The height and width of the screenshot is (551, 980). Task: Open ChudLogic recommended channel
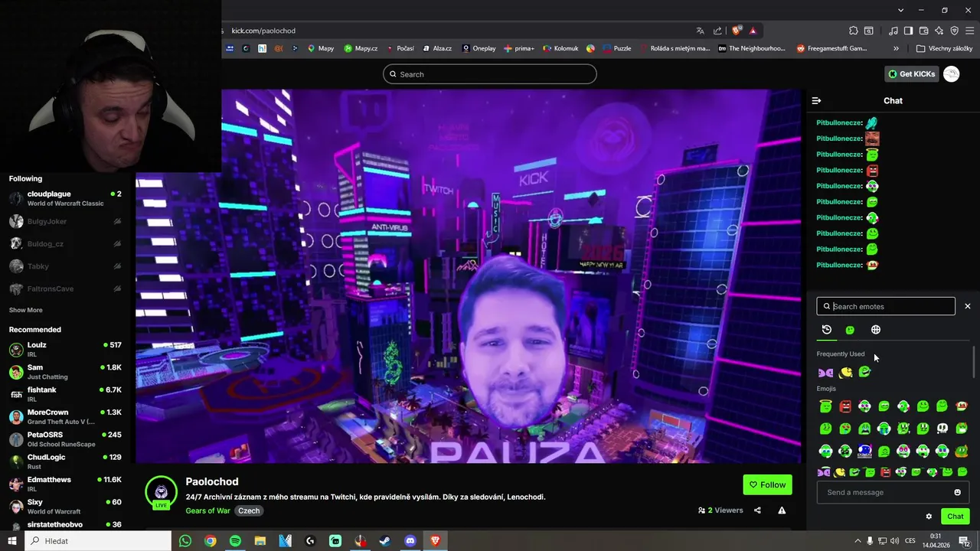pos(65,461)
